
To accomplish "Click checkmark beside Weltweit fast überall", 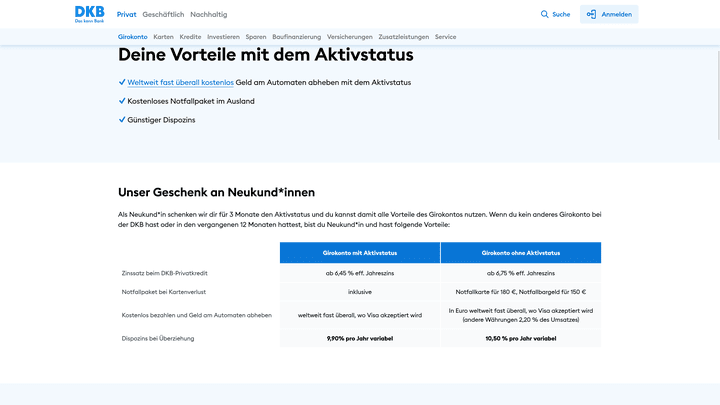I will (122, 82).
